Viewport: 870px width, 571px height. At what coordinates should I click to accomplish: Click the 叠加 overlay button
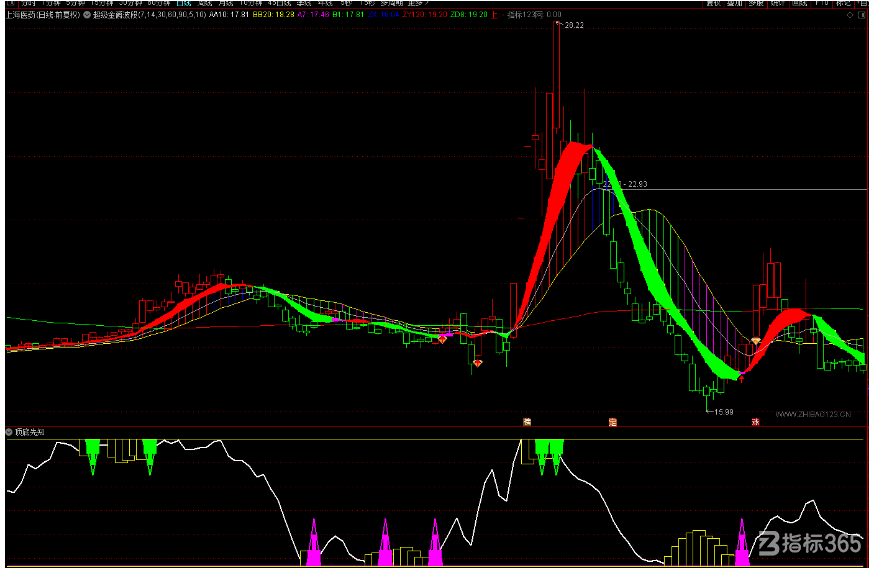735,3
